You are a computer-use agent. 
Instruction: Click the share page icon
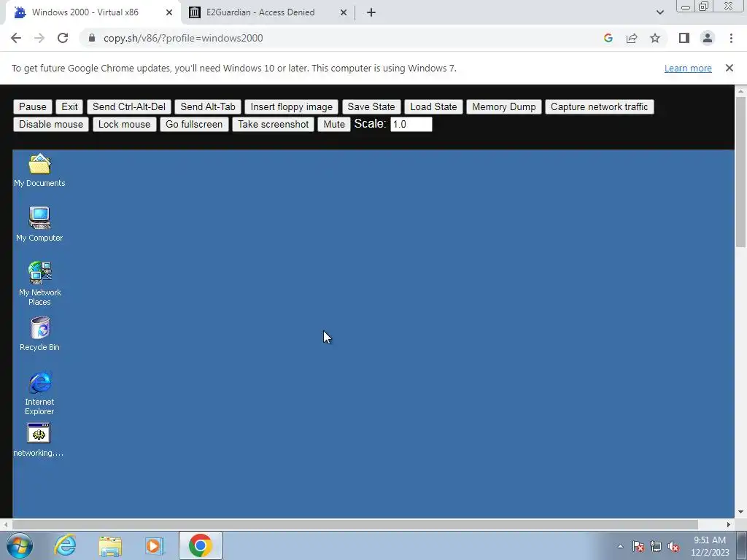[632, 38]
